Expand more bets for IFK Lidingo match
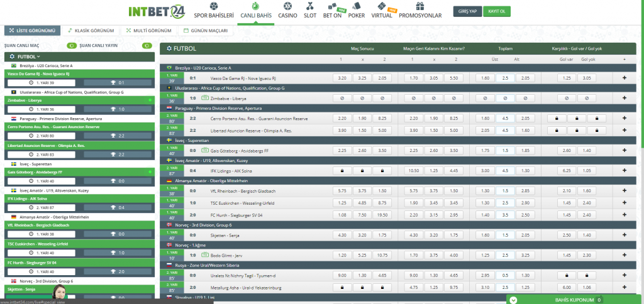The height and width of the screenshot is (304, 644). (625, 170)
